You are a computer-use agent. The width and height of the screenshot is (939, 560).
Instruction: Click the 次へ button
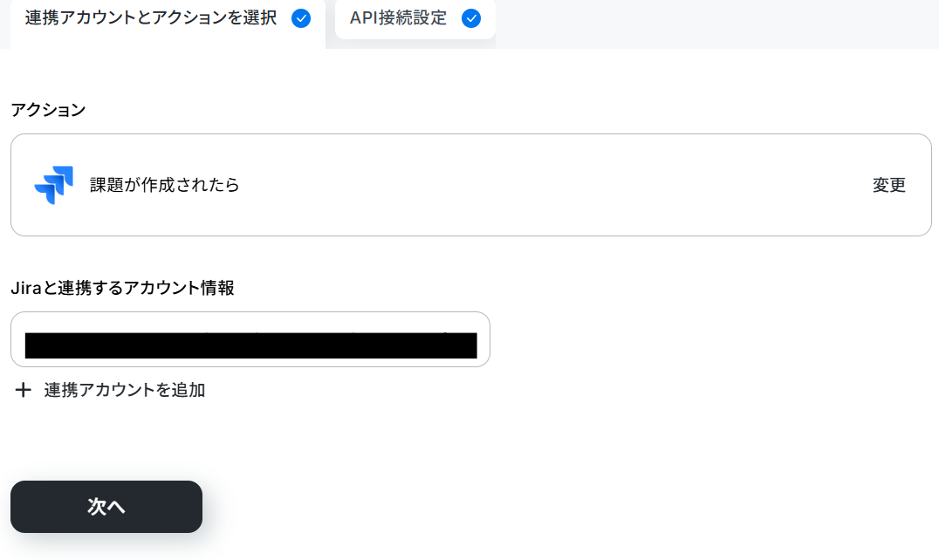[x=106, y=507]
